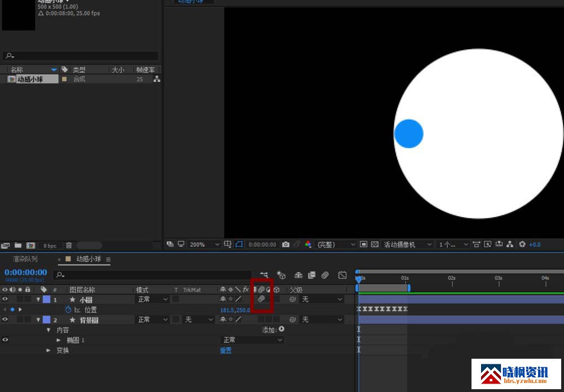Toggle the transparency grid in viewer
This screenshot has width=564, height=392.
[x=375, y=245]
